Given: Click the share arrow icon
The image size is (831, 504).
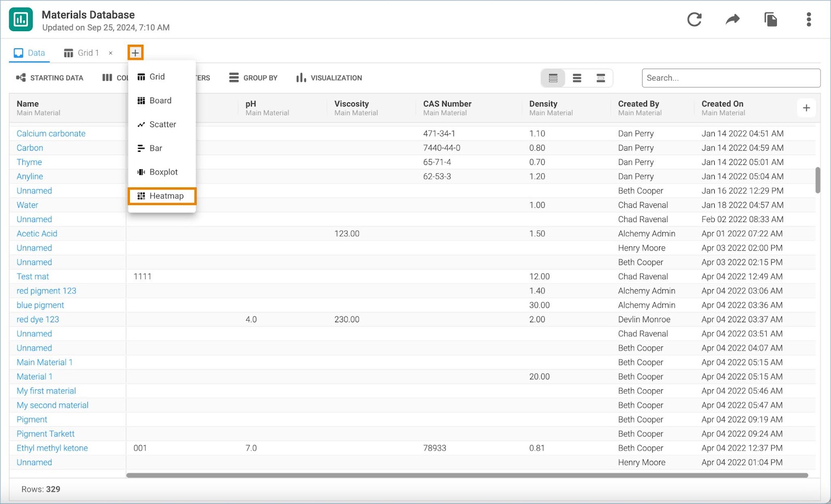Looking at the screenshot, I should point(732,20).
